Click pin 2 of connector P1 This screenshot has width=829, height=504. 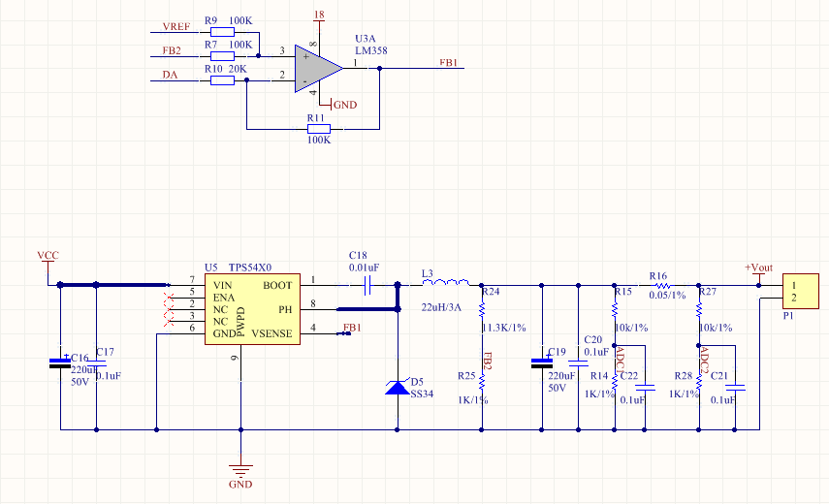(x=793, y=298)
